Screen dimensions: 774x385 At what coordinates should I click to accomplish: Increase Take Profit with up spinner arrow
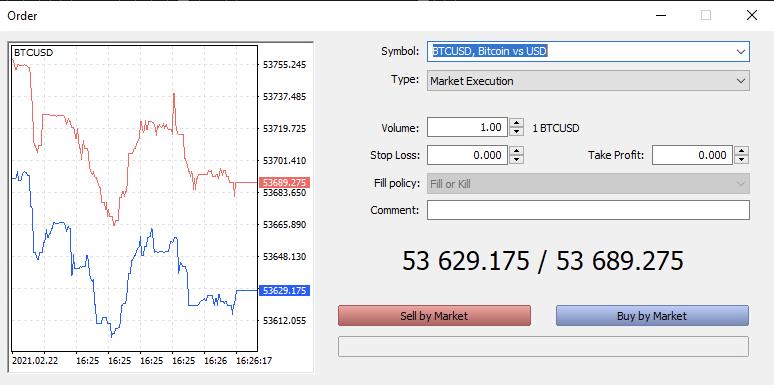(x=741, y=151)
